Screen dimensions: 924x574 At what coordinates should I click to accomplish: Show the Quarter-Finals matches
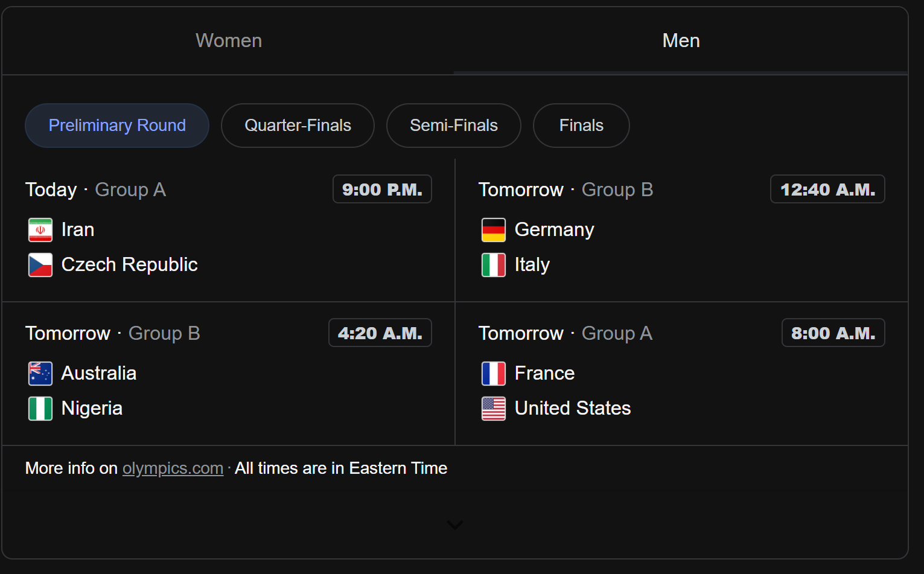coord(298,126)
